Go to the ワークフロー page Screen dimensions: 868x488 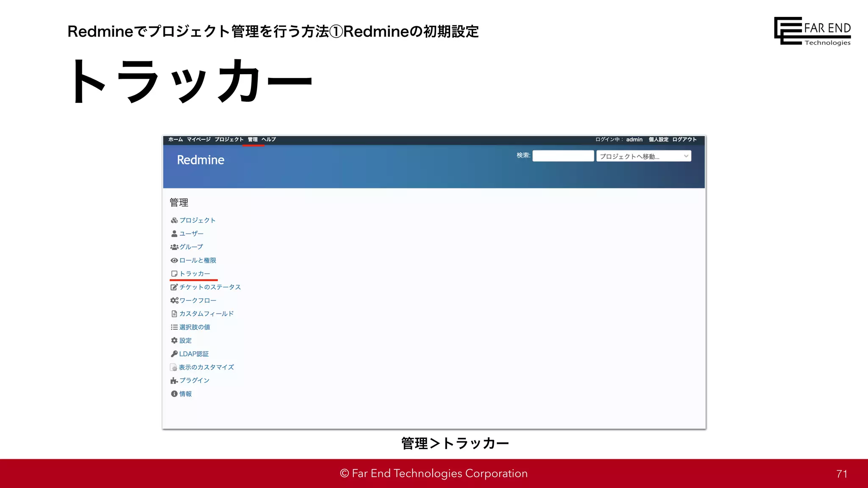(x=198, y=300)
